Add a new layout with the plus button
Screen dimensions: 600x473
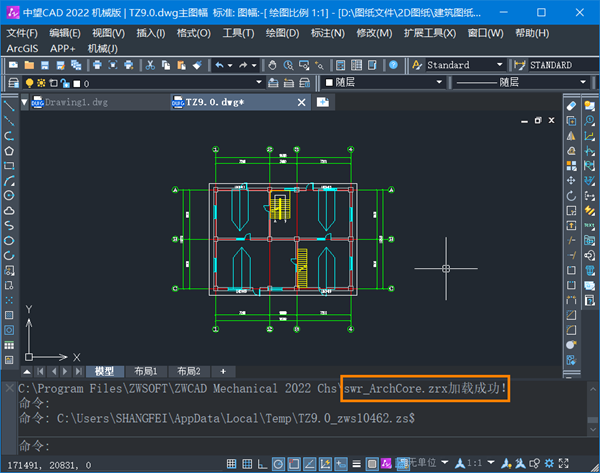tap(223, 371)
